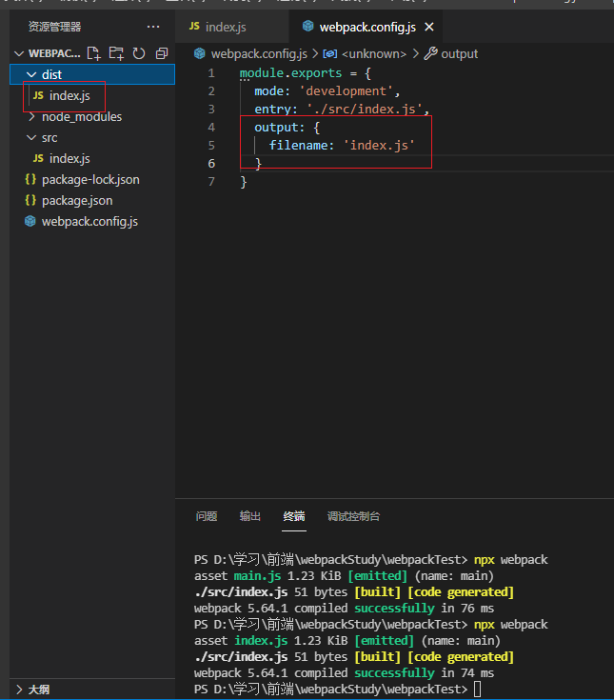Click the New Folder icon in explorer header
This screenshot has width=614, height=700.
click(x=116, y=53)
